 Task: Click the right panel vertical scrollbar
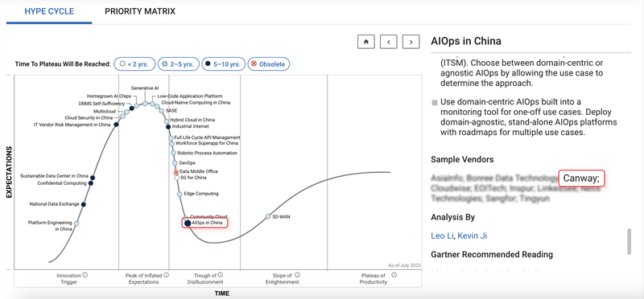(629, 242)
